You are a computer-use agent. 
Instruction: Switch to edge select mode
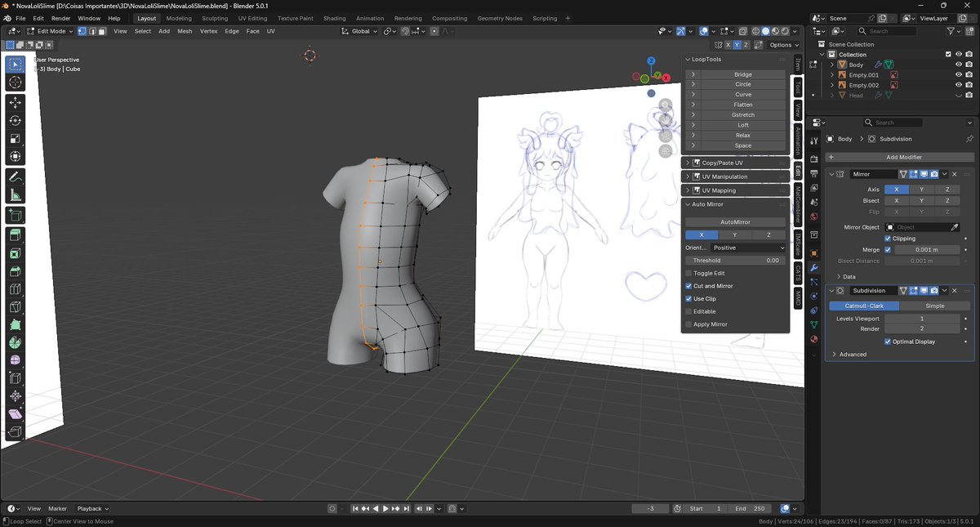click(x=92, y=31)
